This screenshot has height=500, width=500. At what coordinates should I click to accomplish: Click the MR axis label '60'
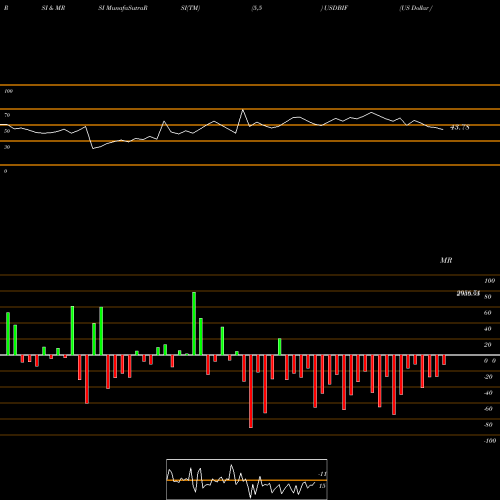(x=488, y=313)
